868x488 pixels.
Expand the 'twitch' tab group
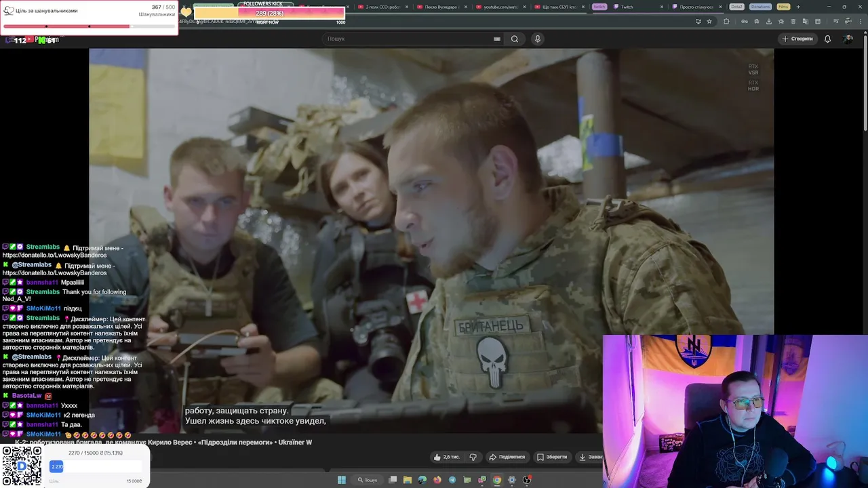pyautogui.click(x=599, y=7)
